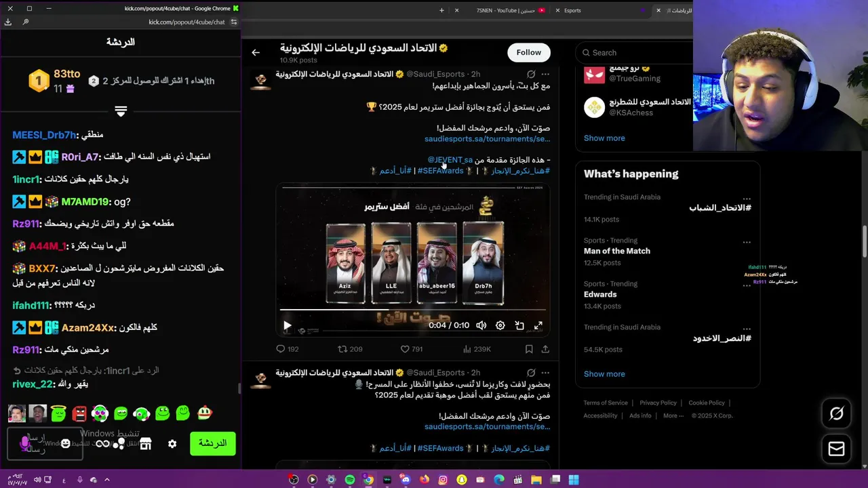Open File Explorer from taskbar
This screenshot has height=488, width=868.
(x=536, y=480)
